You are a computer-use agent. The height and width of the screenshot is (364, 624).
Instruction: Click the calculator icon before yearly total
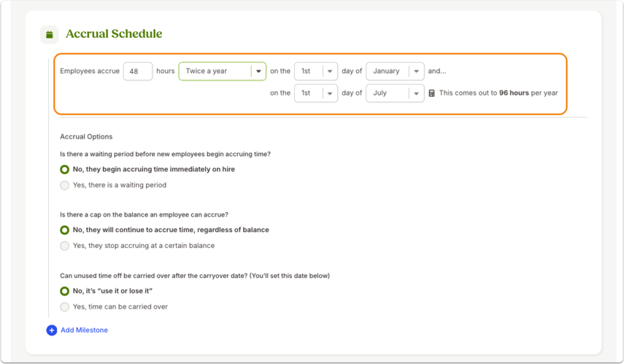pyautogui.click(x=432, y=93)
